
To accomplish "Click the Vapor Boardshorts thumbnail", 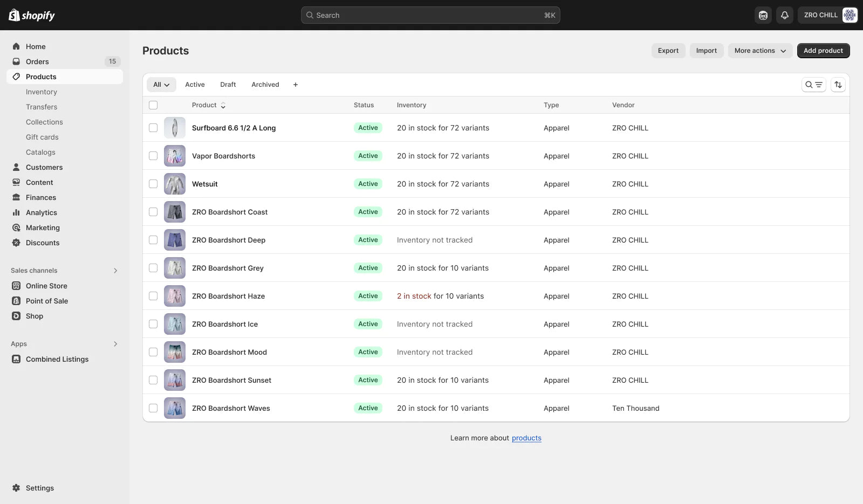I will [x=175, y=156].
